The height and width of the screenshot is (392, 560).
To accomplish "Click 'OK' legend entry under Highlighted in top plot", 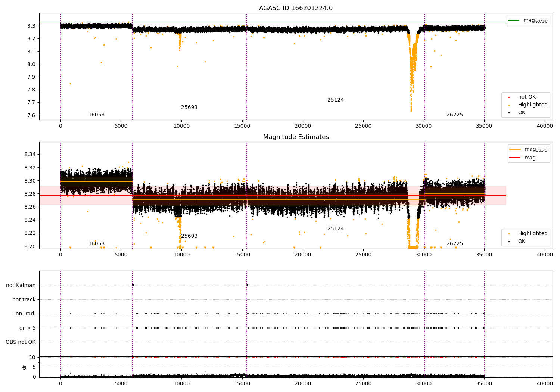I will tap(522, 113).
